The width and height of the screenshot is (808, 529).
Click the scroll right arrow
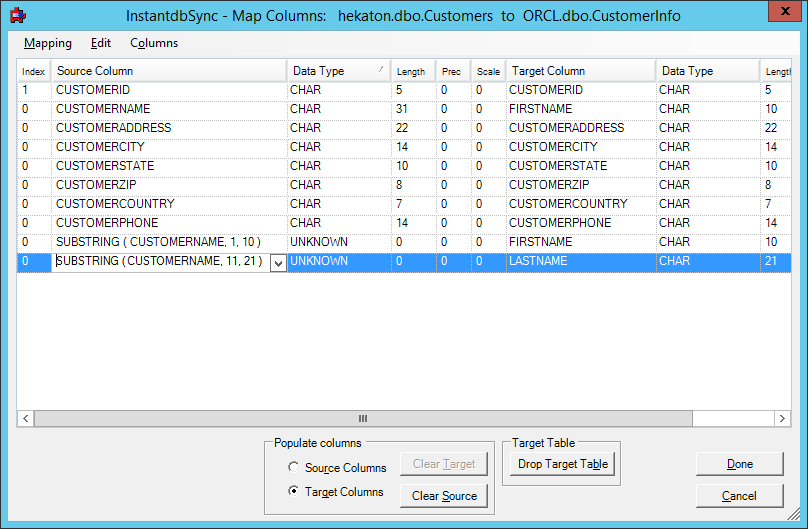(x=782, y=418)
